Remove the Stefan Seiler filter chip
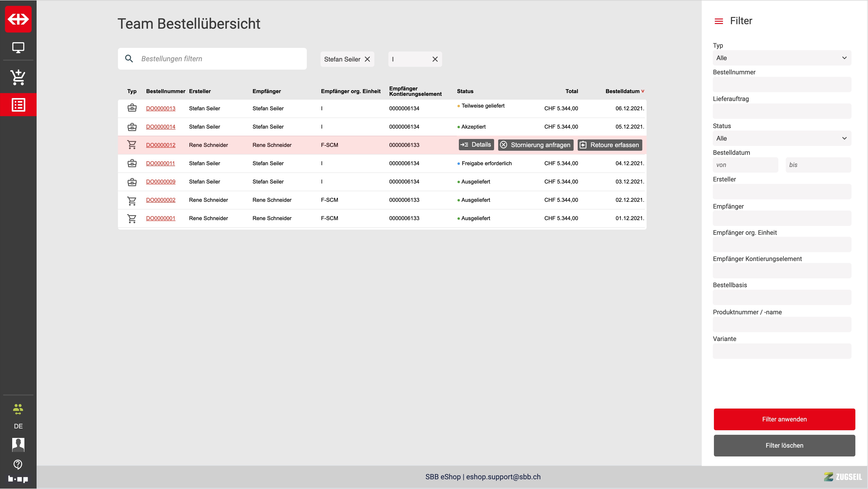868x489 pixels. [x=367, y=59]
